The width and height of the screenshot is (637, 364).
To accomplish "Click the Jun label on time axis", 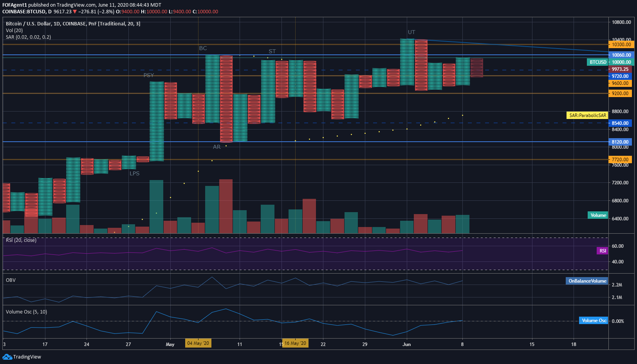I will click(x=407, y=344).
